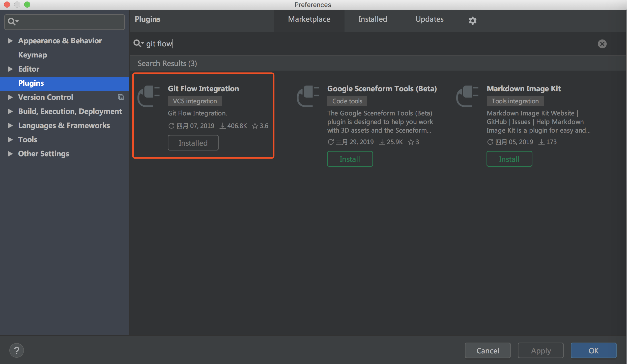Click the Installed button for Git Flow Integration

[x=193, y=143]
